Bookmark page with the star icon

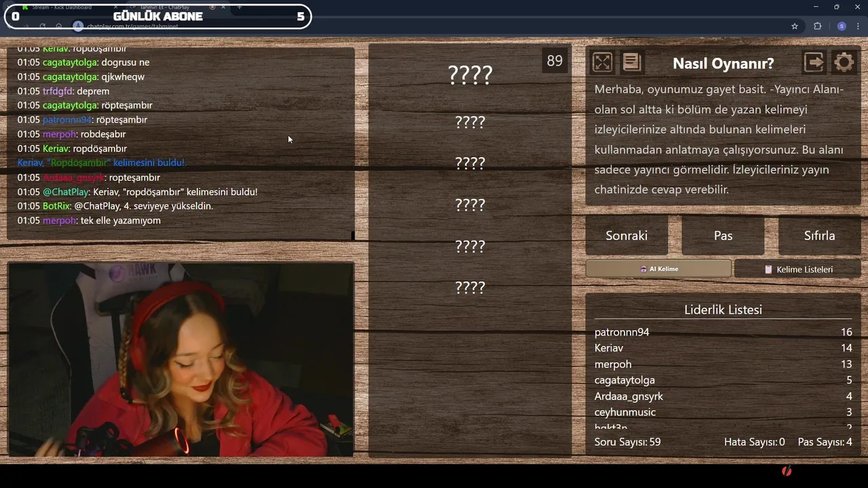[795, 26]
